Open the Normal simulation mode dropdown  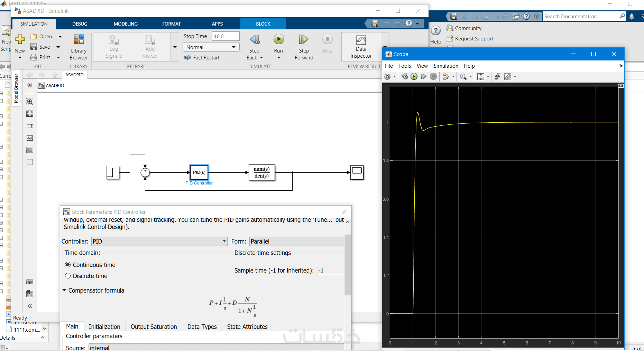coord(211,47)
